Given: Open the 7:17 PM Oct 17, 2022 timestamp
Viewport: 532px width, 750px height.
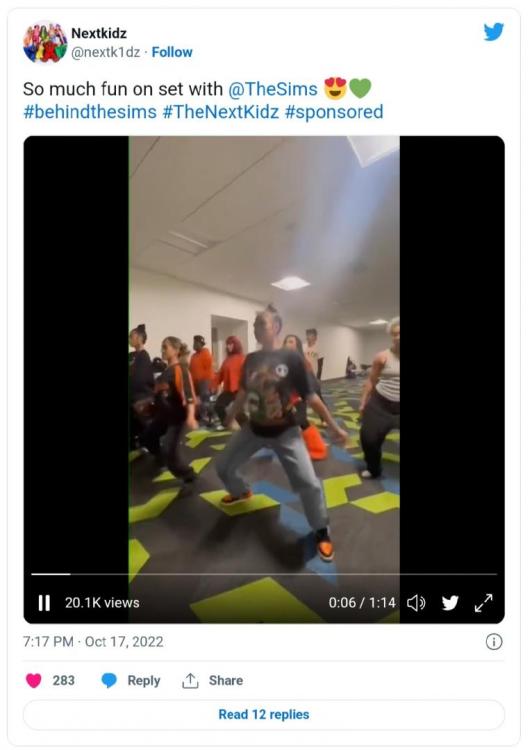Looking at the screenshot, I should click(93, 641).
